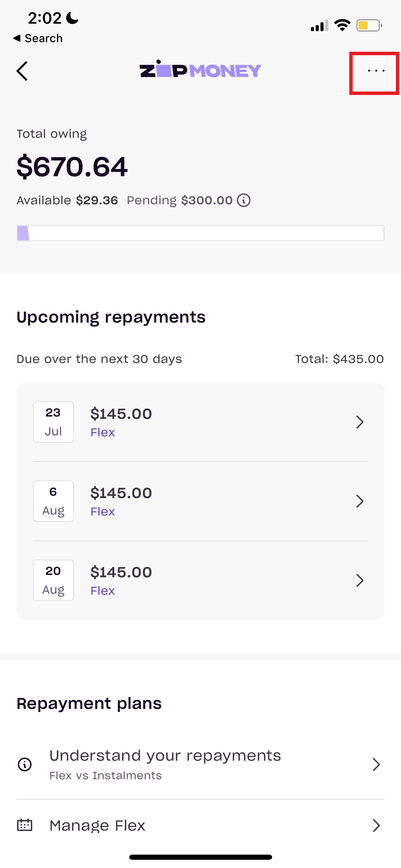Return to Search via status bar link
This screenshot has width=401, height=868.
38,38
